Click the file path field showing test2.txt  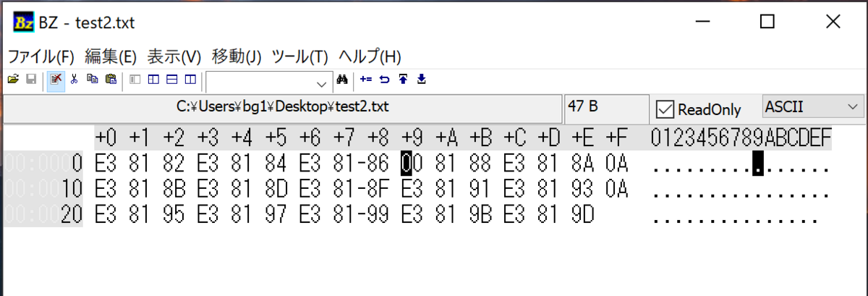[284, 107]
